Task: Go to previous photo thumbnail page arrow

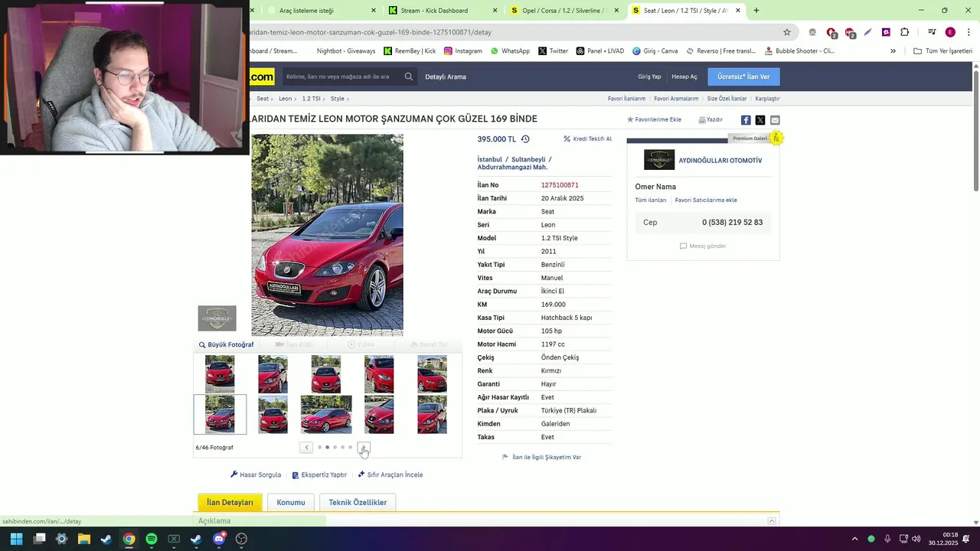Action: 306,448
